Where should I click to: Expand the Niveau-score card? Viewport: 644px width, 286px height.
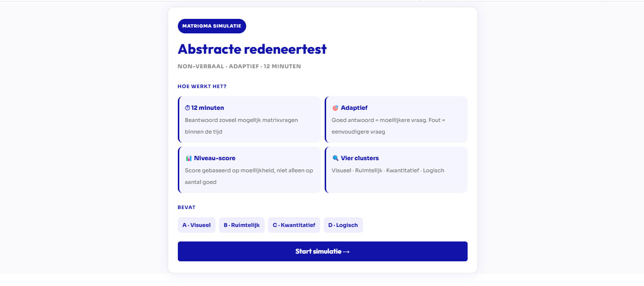tap(250, 169)
